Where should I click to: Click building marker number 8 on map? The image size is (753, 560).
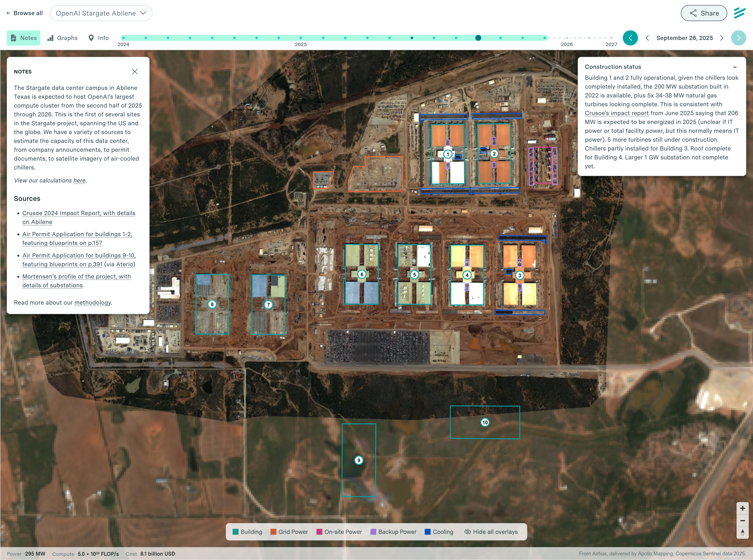(212, 304)
